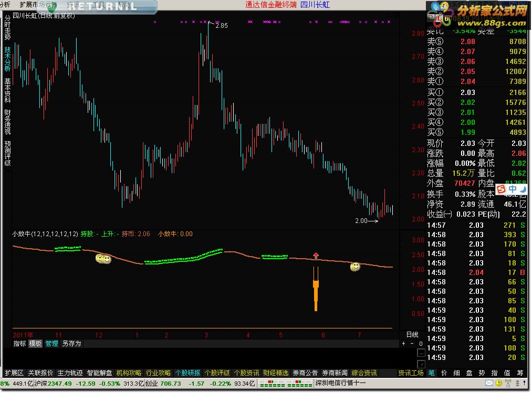Open the 个股评级 bottom tab
532x393 pixels.
pos(217,373)
